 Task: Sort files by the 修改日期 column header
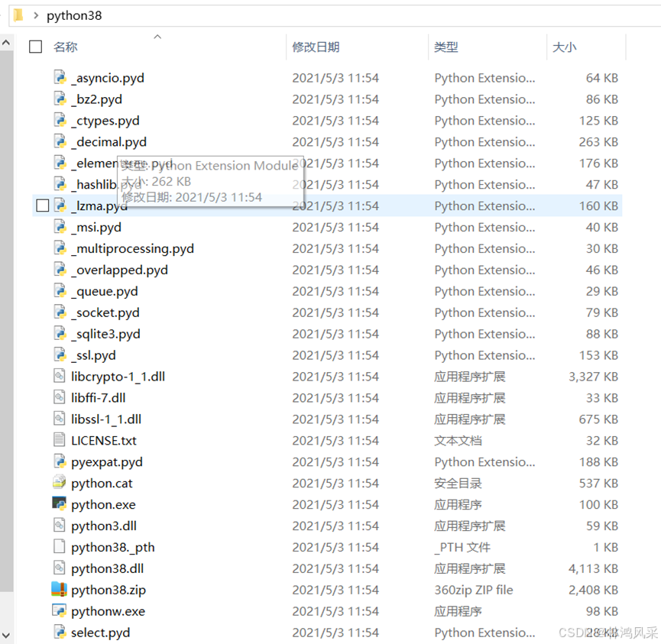pos(316,47)
